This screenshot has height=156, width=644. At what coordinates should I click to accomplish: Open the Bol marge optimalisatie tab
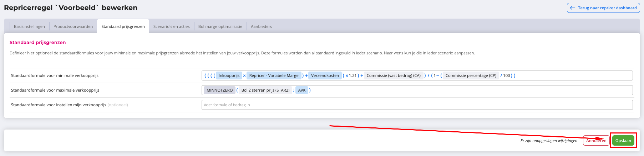pos(220,26)
